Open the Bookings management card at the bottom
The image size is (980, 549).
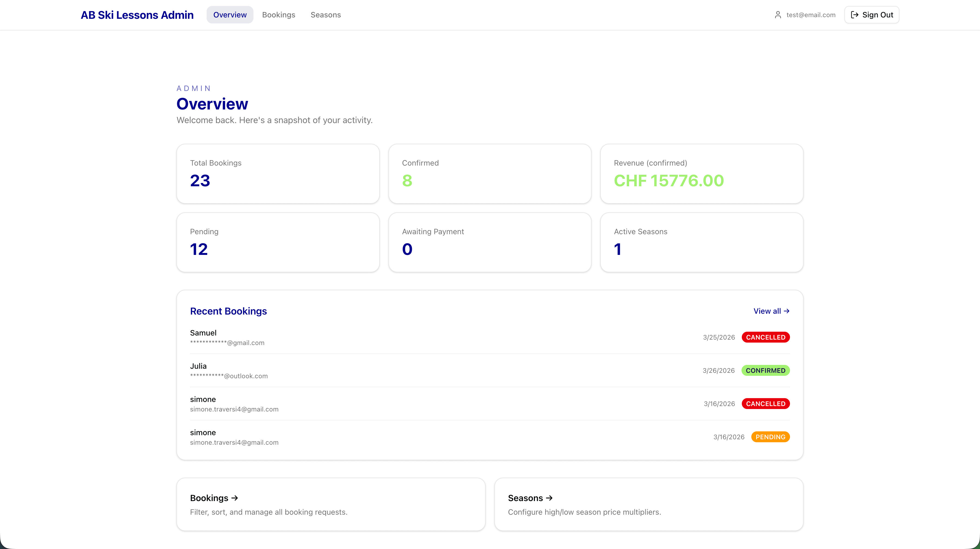point(330,505)
